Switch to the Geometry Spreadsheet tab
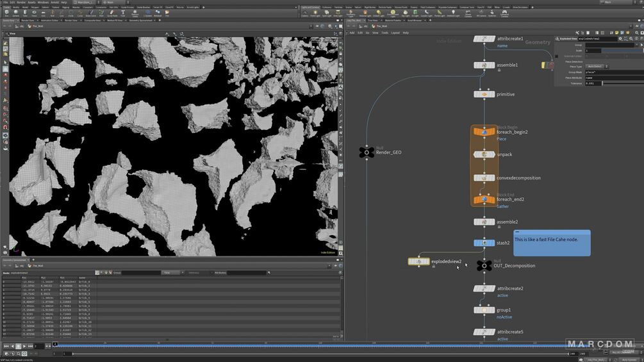Viewport: 644px width, 362px height. (142, 21)
